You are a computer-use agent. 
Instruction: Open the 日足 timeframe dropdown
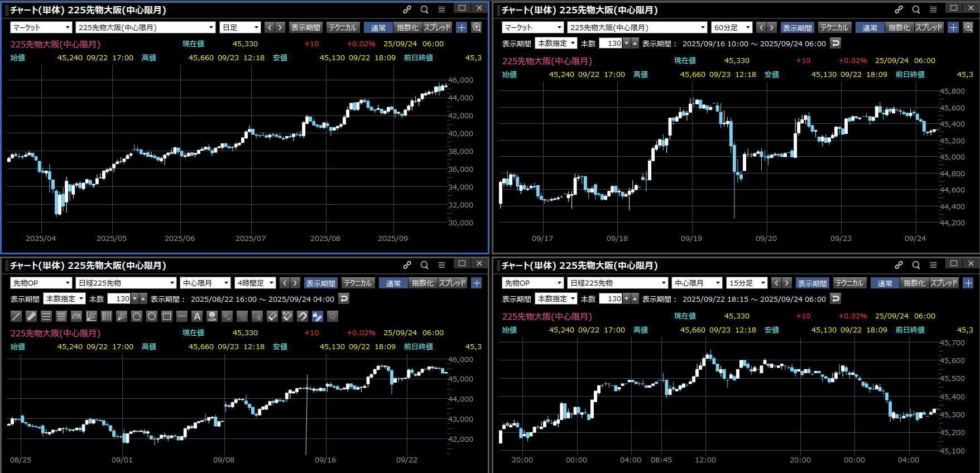click(x=241, y=27)
